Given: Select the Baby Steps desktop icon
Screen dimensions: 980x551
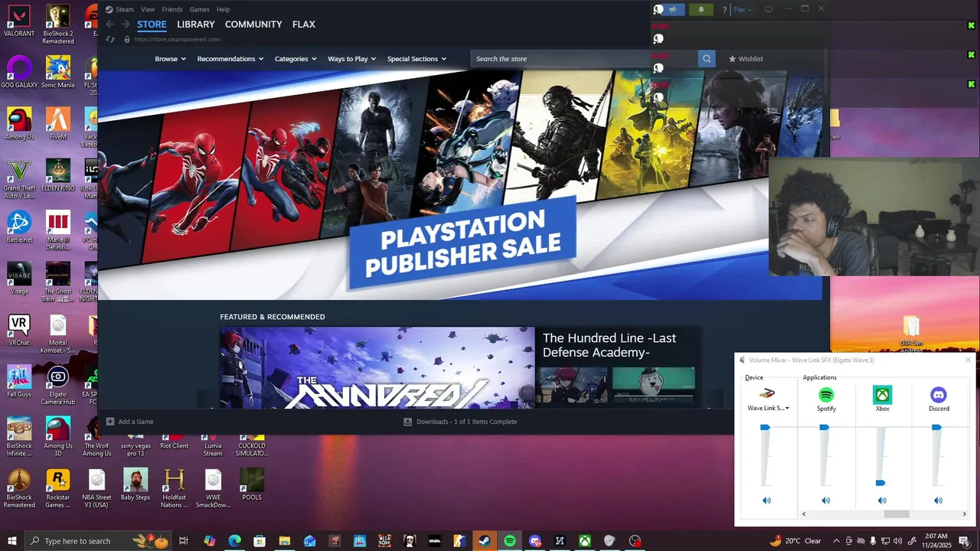Looking at the screenshot, I should click(x=136, y=484).
